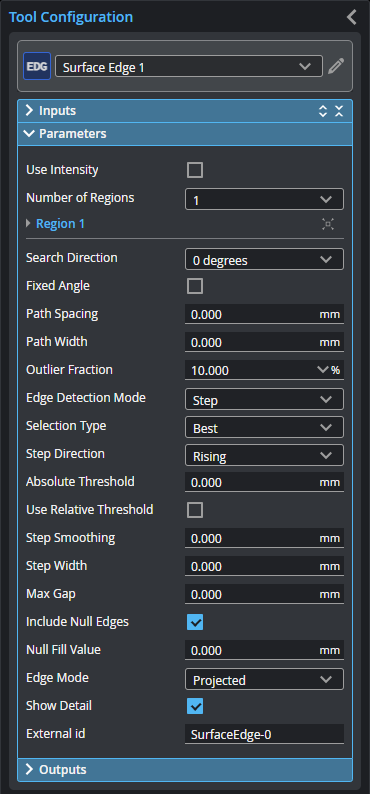Collapse the Tool Configuration panel arrow
The image size is (370, 794).
click(x=352, y=17)
